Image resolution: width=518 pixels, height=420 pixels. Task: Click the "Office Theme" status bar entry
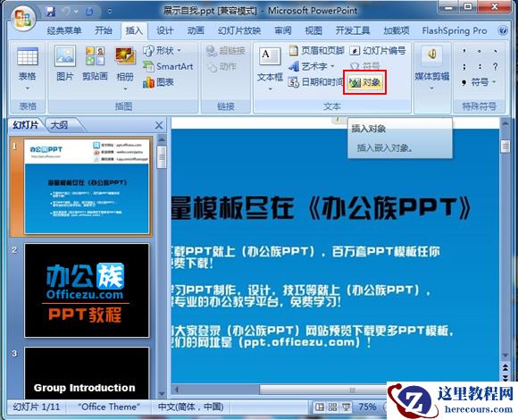pyautogui.click(x=109, y=407)
